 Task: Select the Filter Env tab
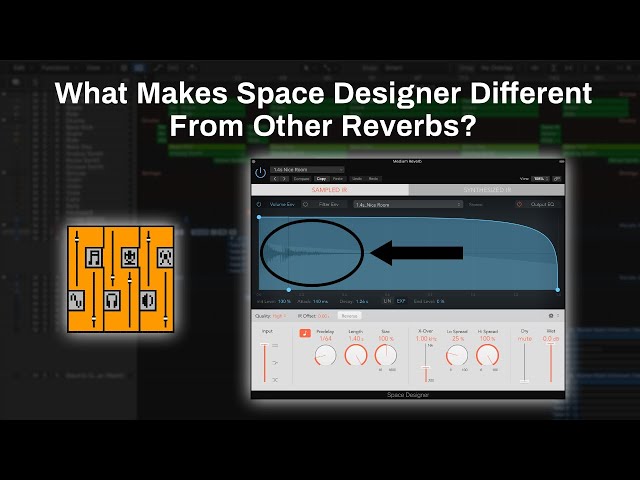tap(329, 204)
